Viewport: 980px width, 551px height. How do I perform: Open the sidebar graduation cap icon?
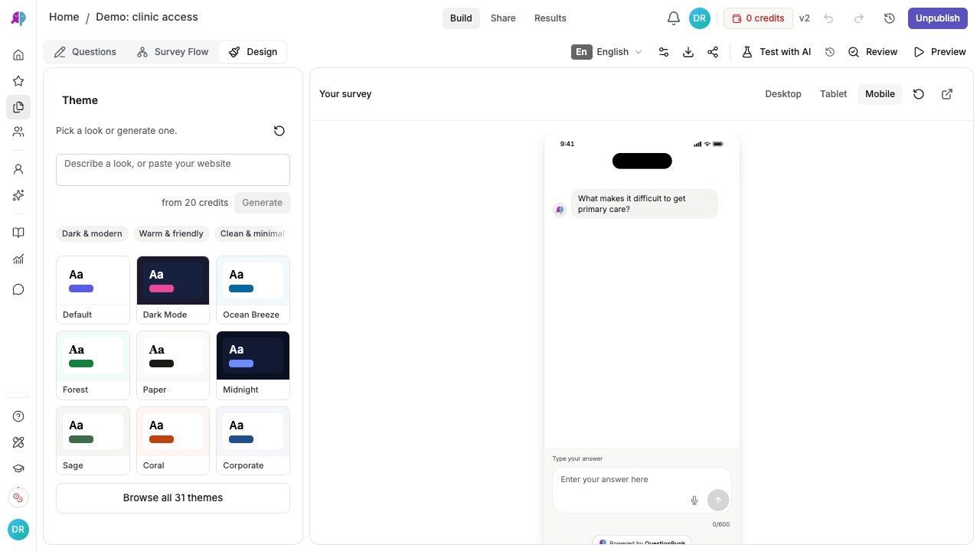tap(18, 468)
